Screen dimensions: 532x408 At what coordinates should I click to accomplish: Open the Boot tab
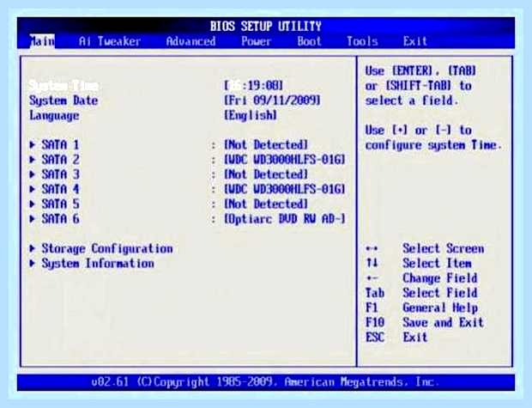click(x=309, y=41)
